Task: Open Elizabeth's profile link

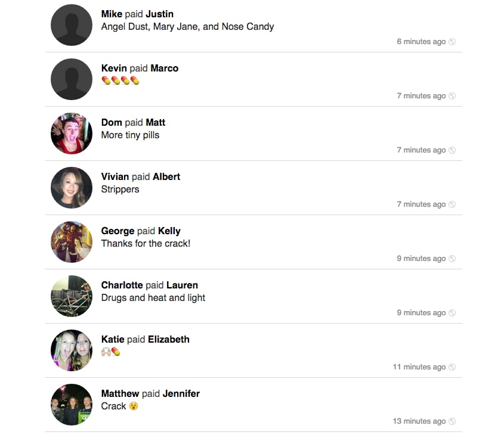Action: pyautogui.click(x=168, y=340)
